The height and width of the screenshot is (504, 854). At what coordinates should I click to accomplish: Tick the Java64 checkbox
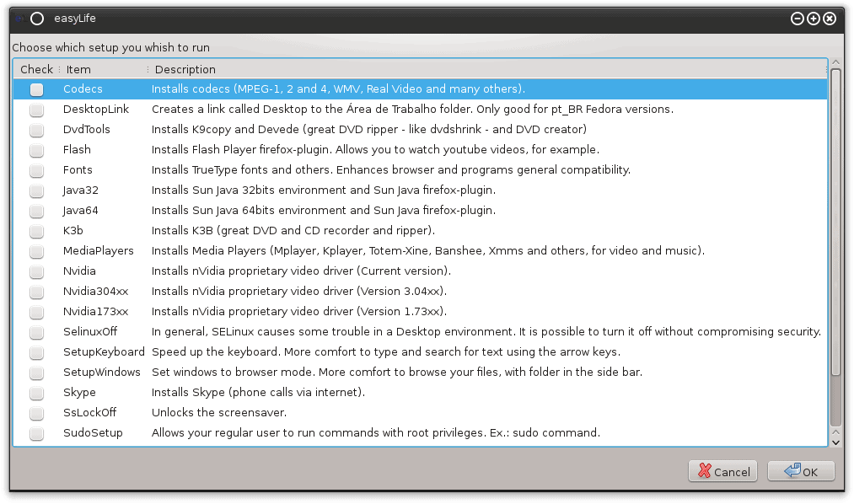point(36,212)
